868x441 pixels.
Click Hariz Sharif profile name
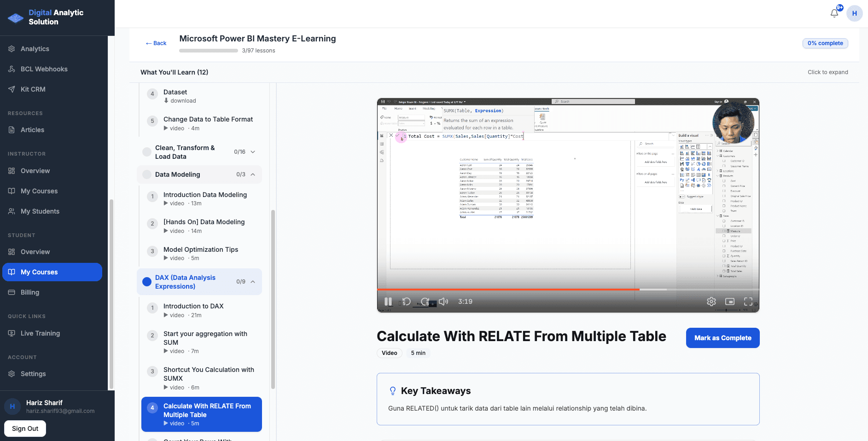coord(44,403)
